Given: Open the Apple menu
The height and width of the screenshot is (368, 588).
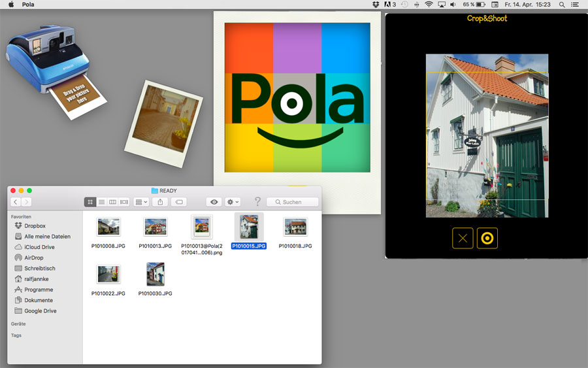Looking at the screenshot, I should [x=11, y=5].
